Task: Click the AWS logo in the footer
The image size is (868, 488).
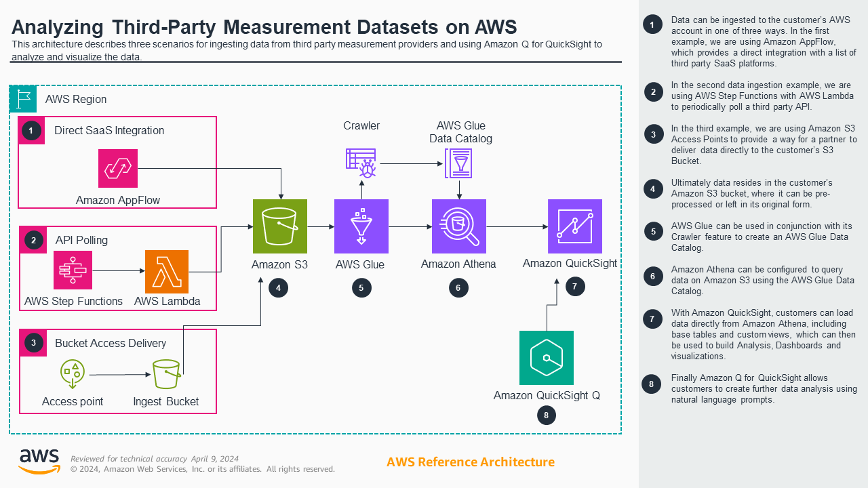Action: pyautogui.click(x=39, y=462)
